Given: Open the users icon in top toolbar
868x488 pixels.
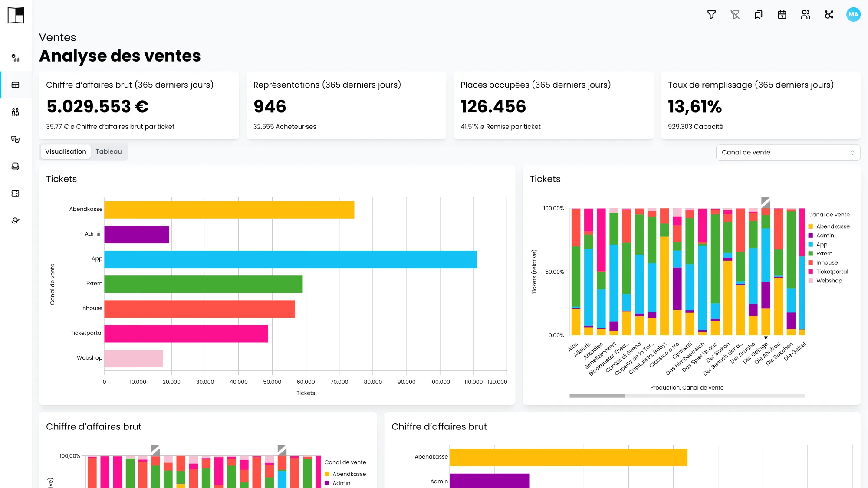Looking at the screenshot, I should pyautogui.click(x=806, y=15).
